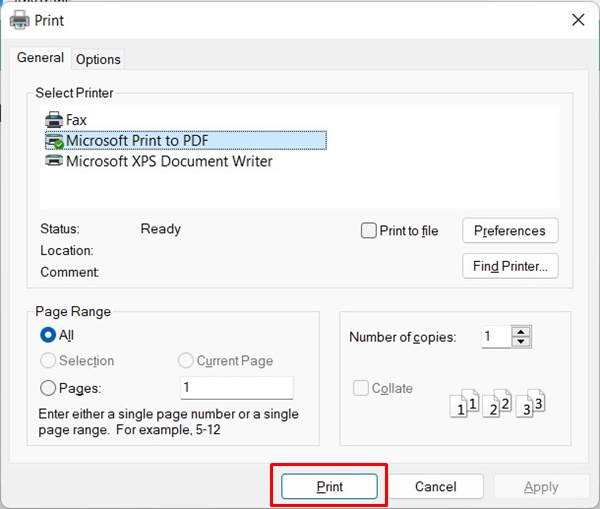Click the Pages range text field
This screenshot has width=600, height=509.
click(236, 388)
